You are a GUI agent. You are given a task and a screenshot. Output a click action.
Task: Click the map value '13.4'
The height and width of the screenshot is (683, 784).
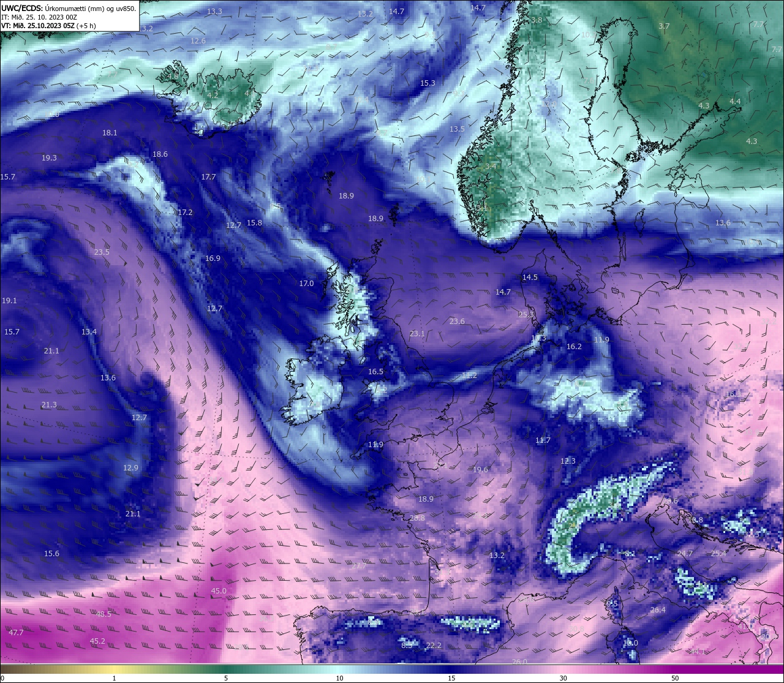pyautogui.click(x=89, y=332)
